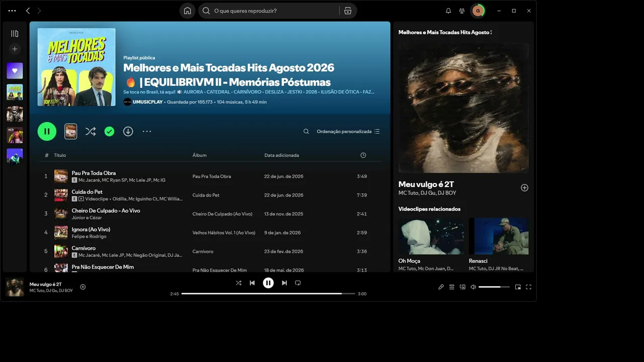Navigate back with the left arrow
Screen dimensions: 644x362
click(28, 11)
